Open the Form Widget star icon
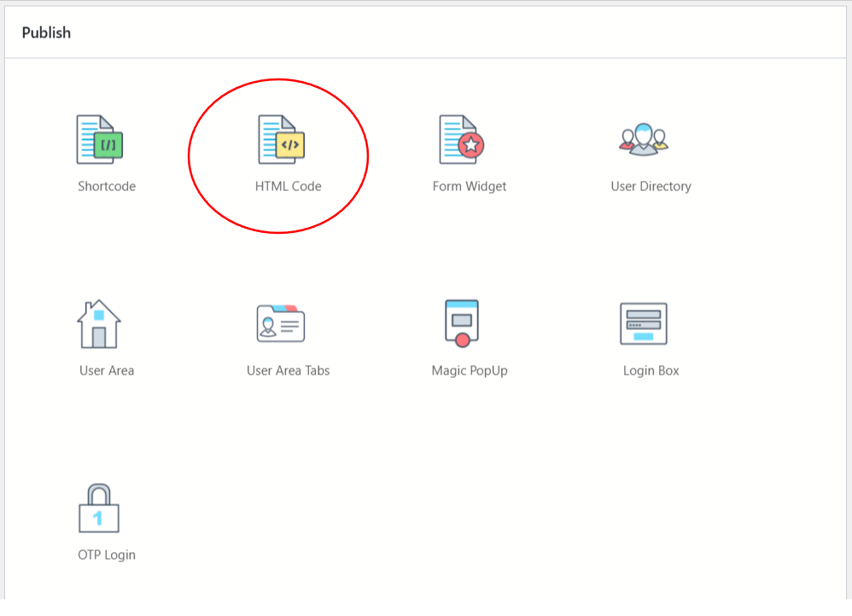The width and height of the screenshot is (852, 616). pos(461,140)
